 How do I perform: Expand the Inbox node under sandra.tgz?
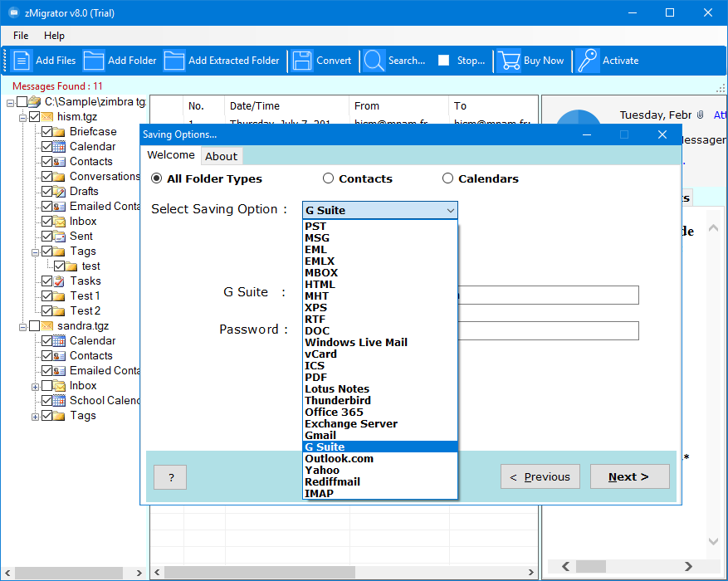coord(35,387)
